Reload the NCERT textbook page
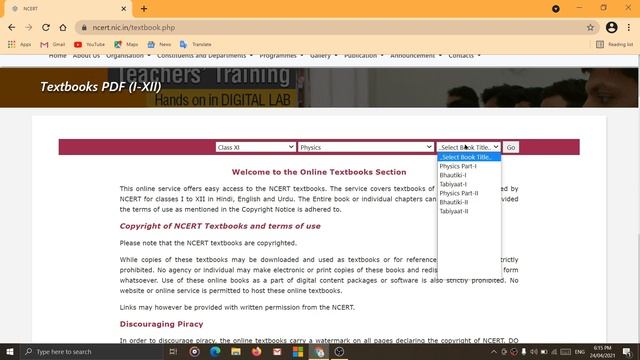This screenshot has width=640, height=360. [46, 27]
